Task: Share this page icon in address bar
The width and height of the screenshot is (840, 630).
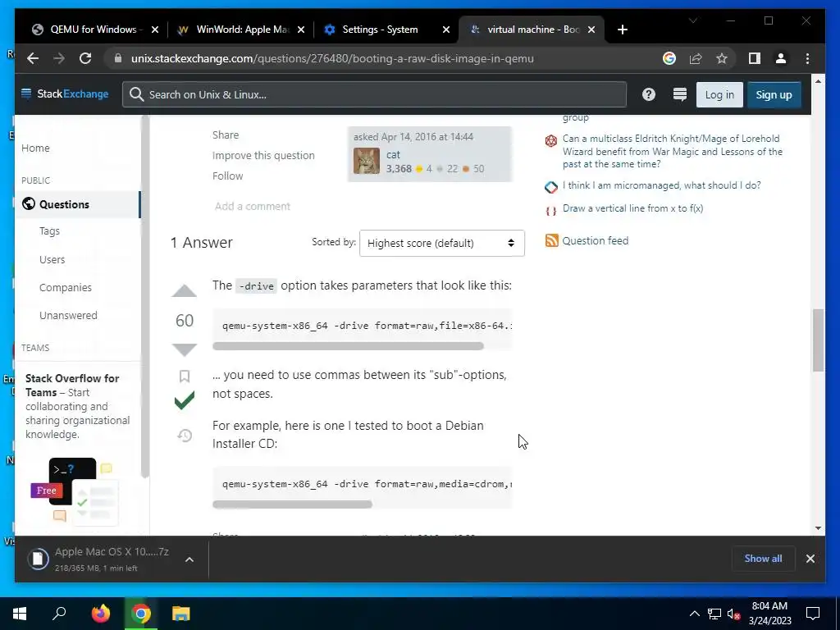Action: coord(696,58)
